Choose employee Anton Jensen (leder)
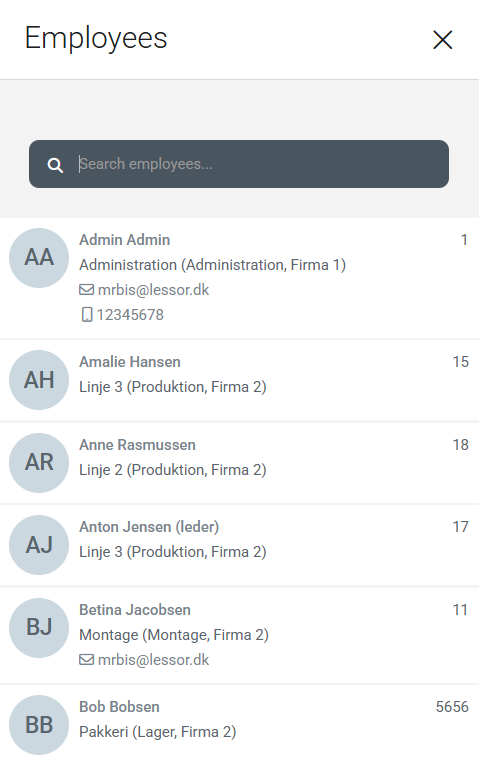 pyautogui.click(x=149, y=527)
